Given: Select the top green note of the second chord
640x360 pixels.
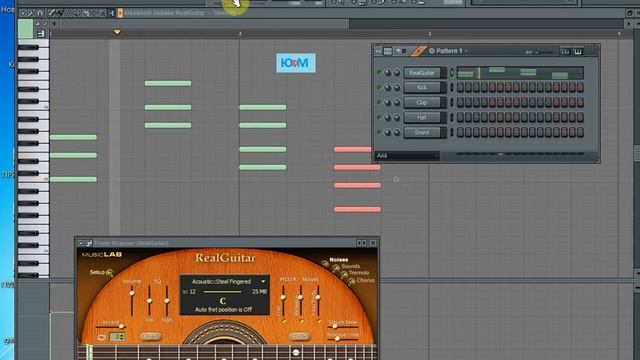Looking at the screenshot, I should pos(168,83).
